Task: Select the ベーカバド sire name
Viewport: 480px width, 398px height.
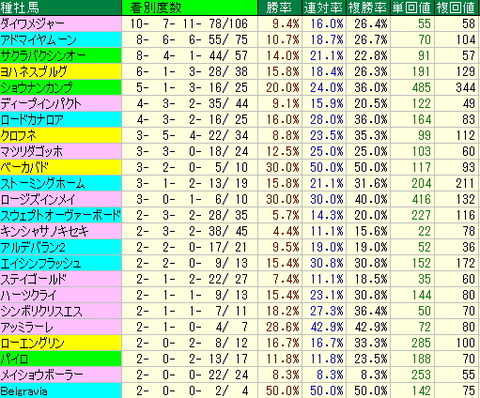Action: [x=25, y=168]
